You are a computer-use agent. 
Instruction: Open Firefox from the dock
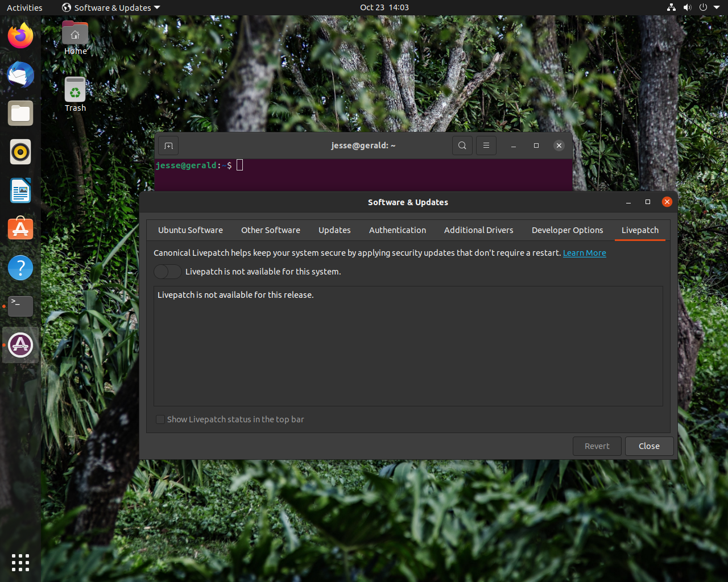coord(20,36)
